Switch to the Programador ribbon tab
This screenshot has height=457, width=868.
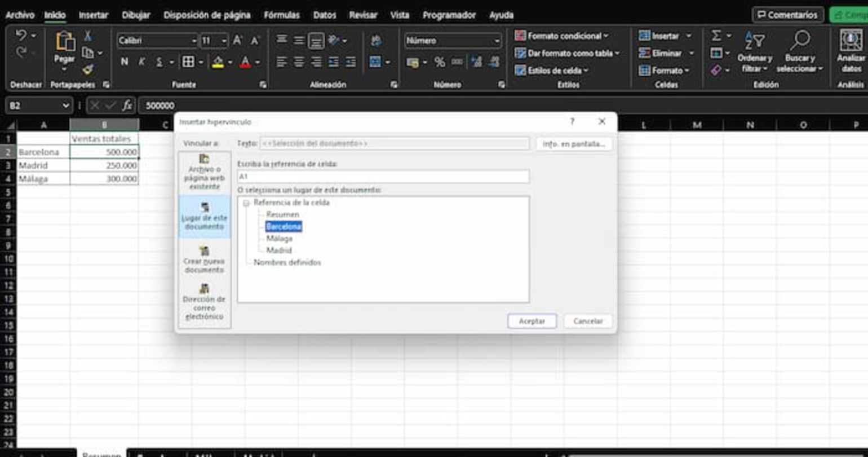pos(449,15)
